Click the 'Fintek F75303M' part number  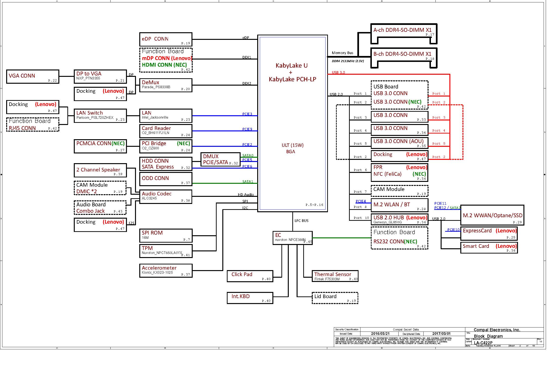(327, 279)
